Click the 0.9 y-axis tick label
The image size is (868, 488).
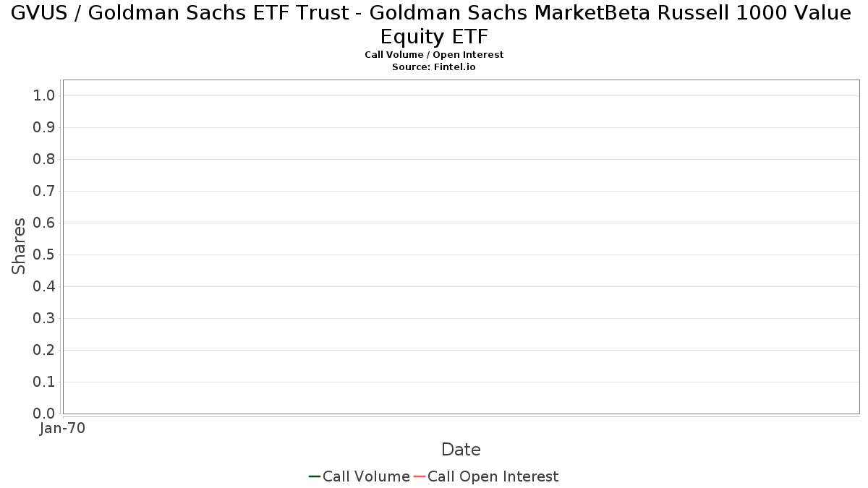click(x=44, y=128)
